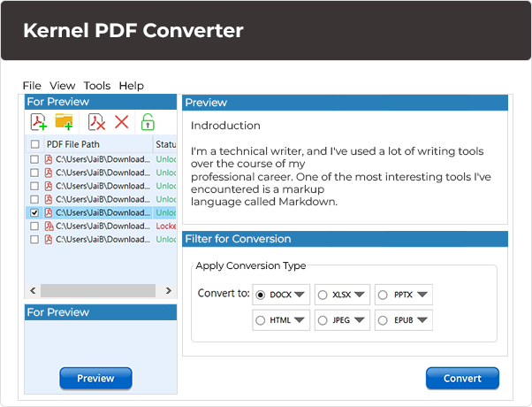Click the Status column header

pyautogui.click(x=165, y=144)
